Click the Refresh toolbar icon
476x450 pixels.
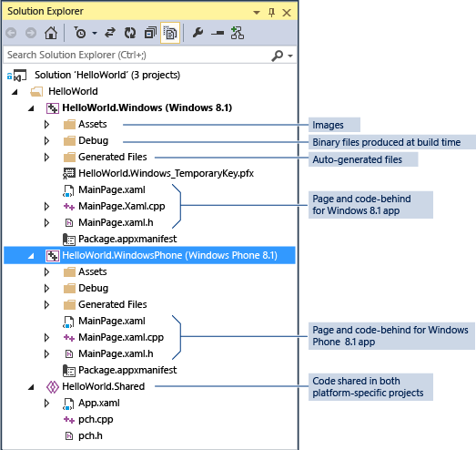click(x=130, y=33)
